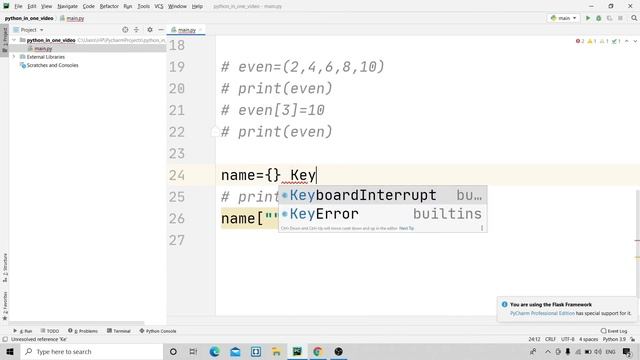Click the PyCharm app logo in title bar
This screenshot has height=360, width=640.
pyautogui.click(x=6, y=6)
